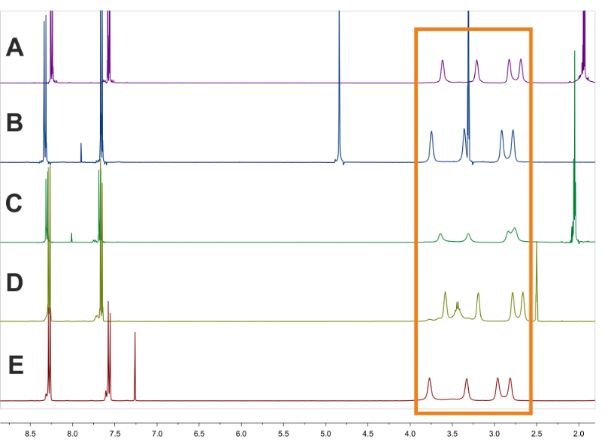Viewport: 606px width, 446px height.
Task: Select the 6.5 axis tick label
Action: tap(199, 436)
